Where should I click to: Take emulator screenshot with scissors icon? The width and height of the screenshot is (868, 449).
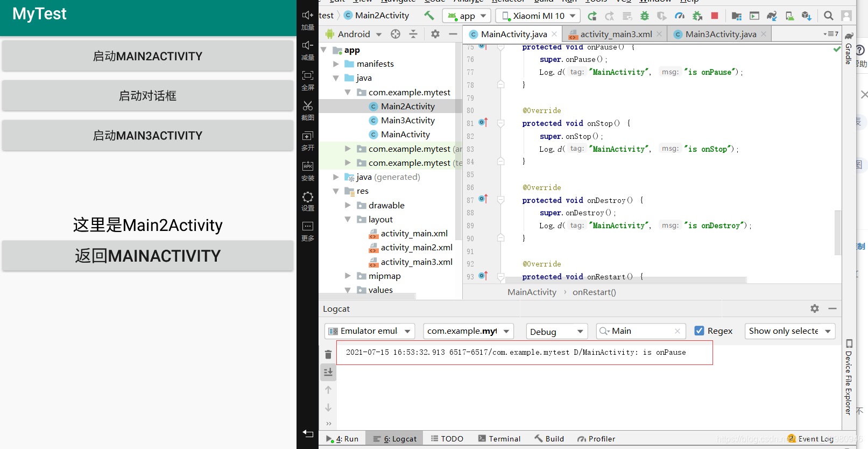[308, 106]
